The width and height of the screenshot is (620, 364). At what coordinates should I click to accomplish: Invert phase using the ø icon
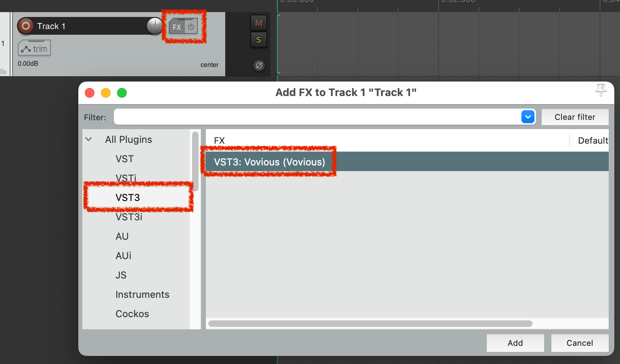click(x=259, y=65)
